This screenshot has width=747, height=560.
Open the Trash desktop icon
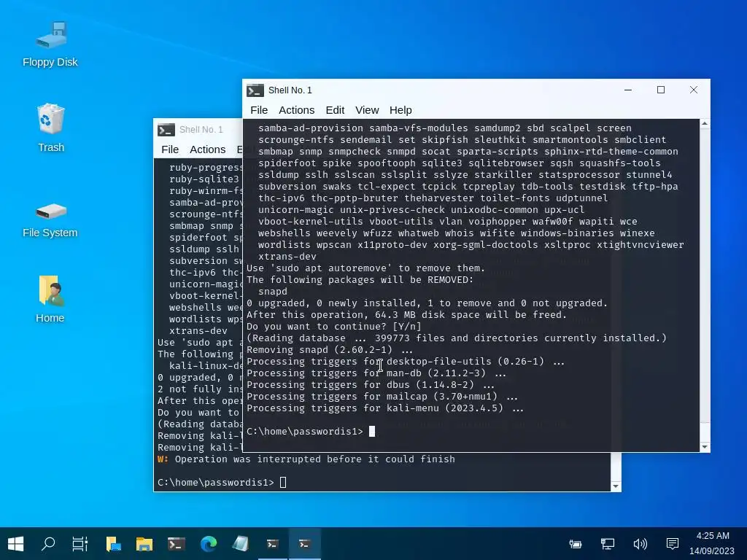[x=50, y=128]
